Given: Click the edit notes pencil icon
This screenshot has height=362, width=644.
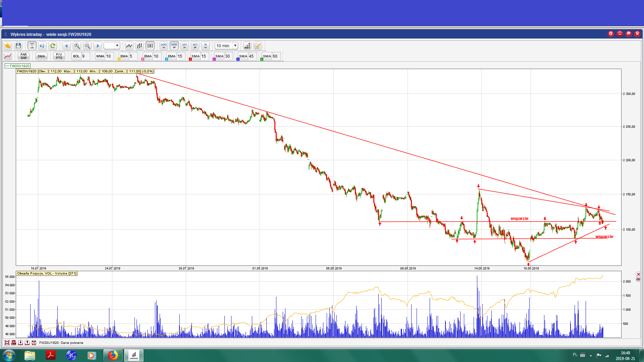Looking at the screenshot, I should click(x=258, y=46).
